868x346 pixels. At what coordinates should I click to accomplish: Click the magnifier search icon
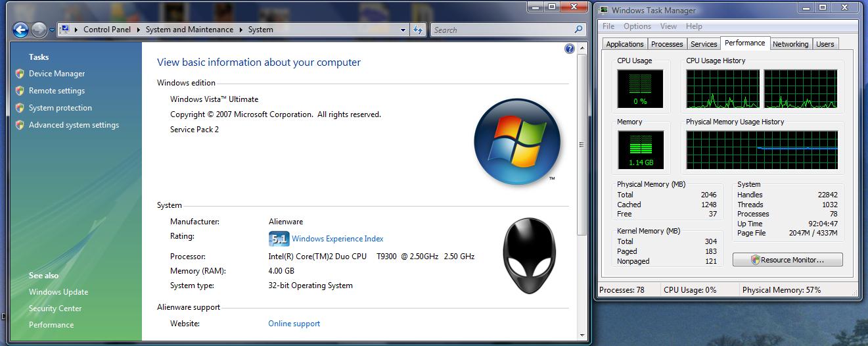tap(579, 30)
